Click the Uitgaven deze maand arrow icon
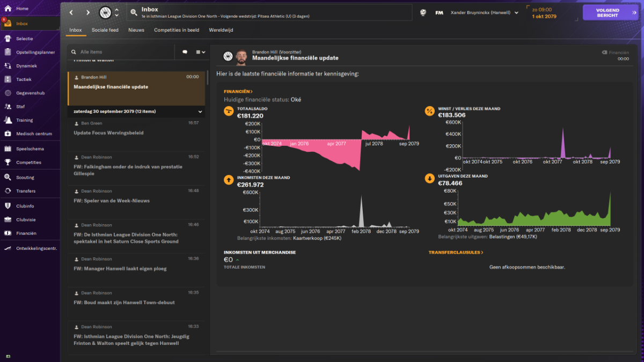644x362 pixels. tap(429, 179)
